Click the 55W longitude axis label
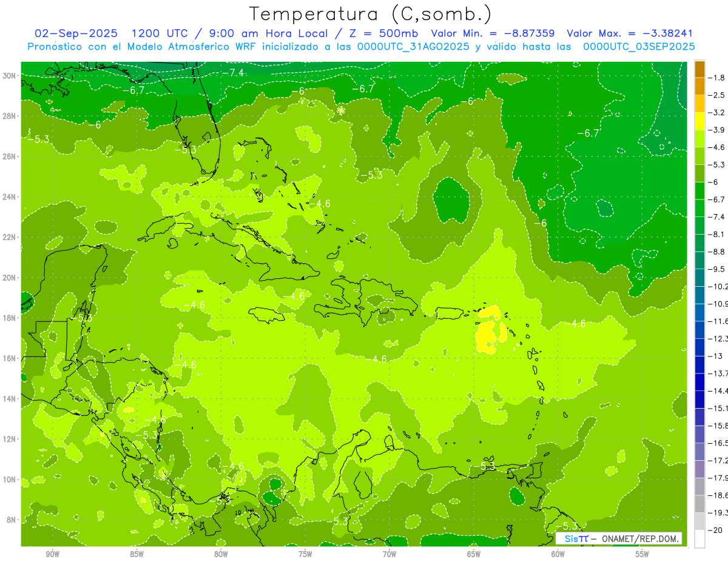The height and width of the screenshot is (562, 728). pyautogui.click(x=642, y=554)
